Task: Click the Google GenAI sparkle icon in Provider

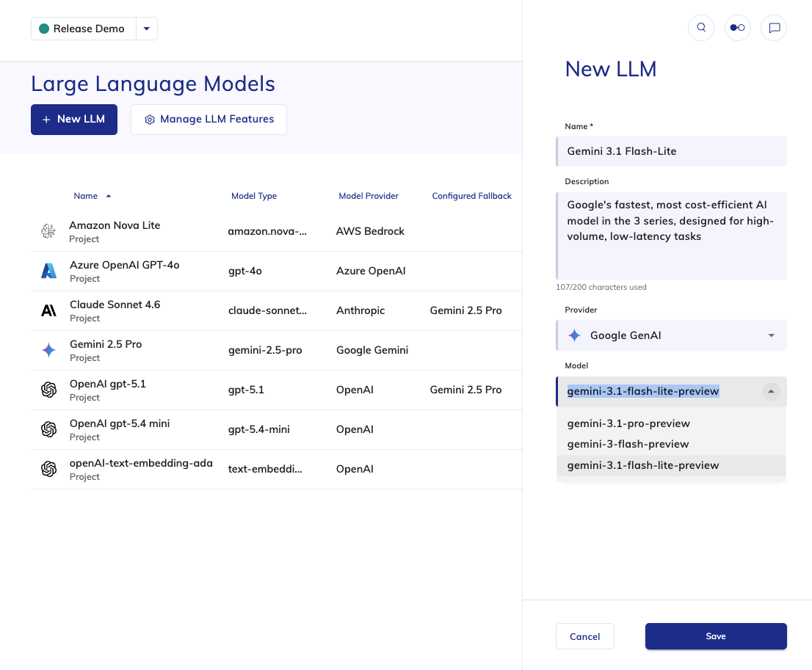Action: 574,335
